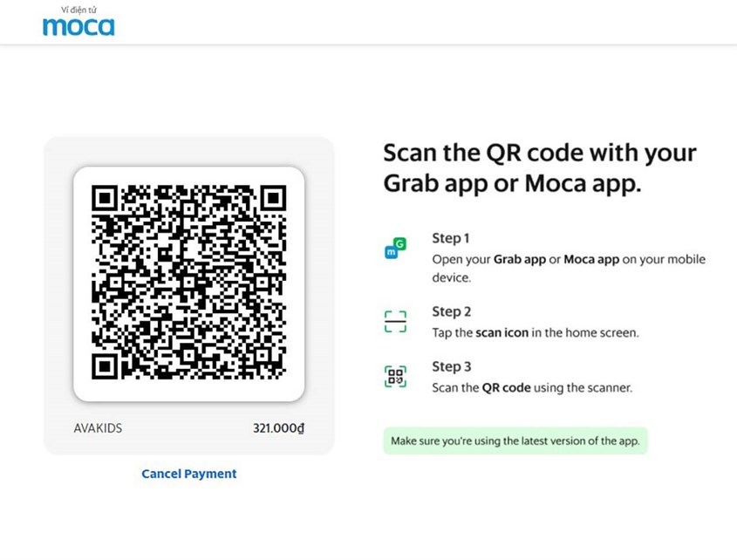Click the Cancel Payment link
This screenshot has width=737, height=560.
pos(188,474)
